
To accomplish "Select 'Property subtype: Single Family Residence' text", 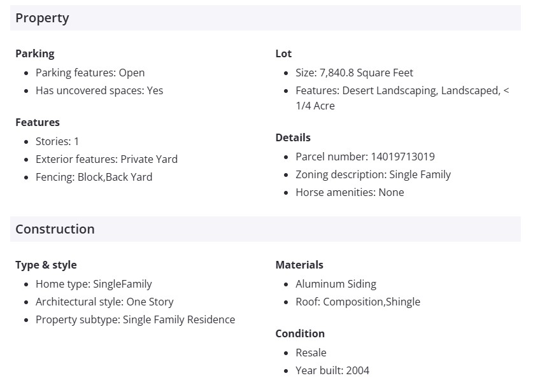I will pyautogui.click(x=135, y=319).
